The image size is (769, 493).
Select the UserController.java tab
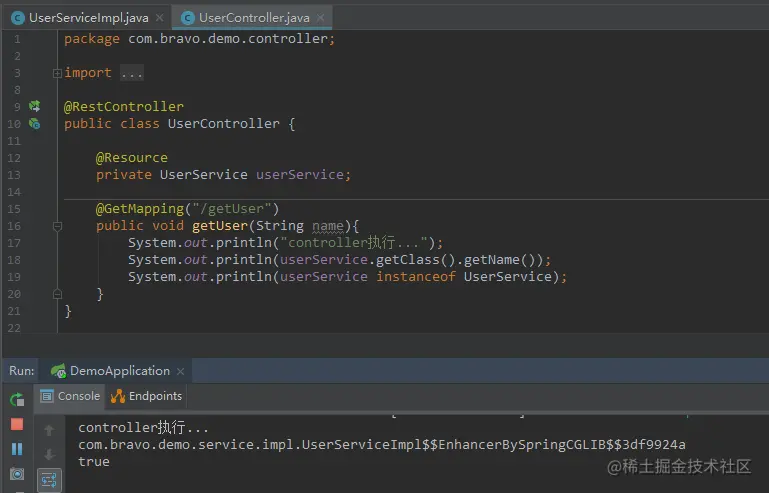click(254, 18)
